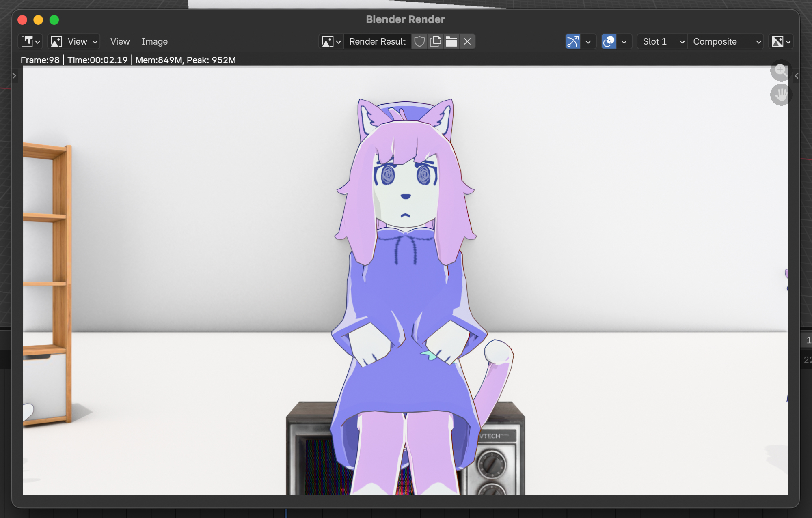
Task: Click the open image folder icon
Action: coord(451,41)
